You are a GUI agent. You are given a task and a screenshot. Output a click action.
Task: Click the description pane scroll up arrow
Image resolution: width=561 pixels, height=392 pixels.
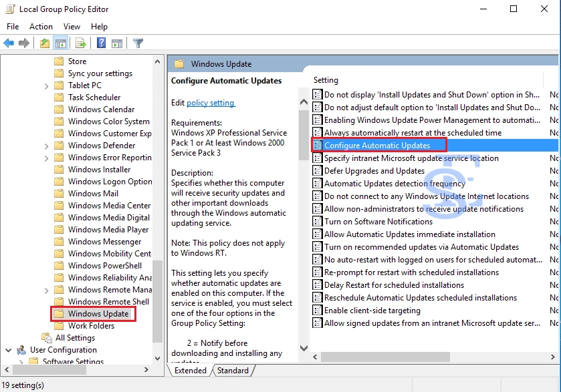click(x=304, y=102)
